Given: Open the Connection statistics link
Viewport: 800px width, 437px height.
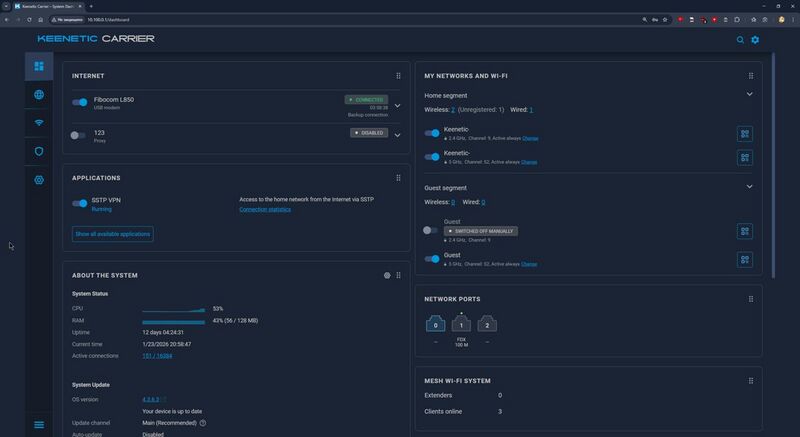Looking at the screenshot, I should (x=265, y=210).
